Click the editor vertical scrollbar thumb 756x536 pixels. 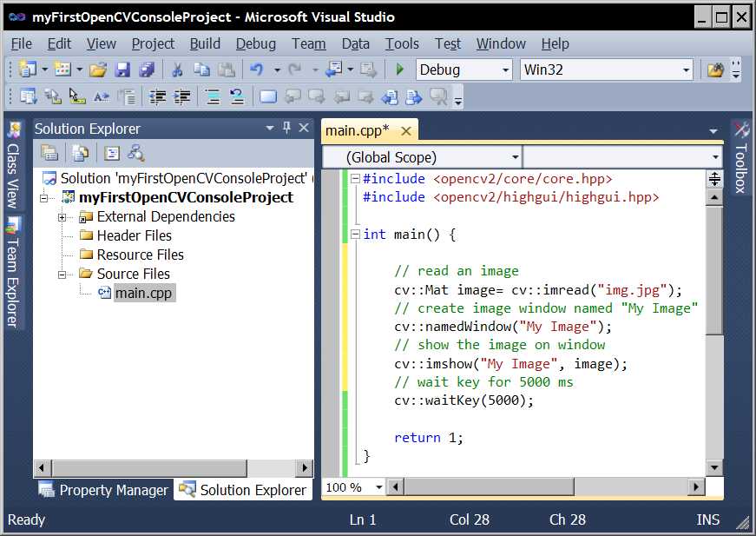point(713,270)
